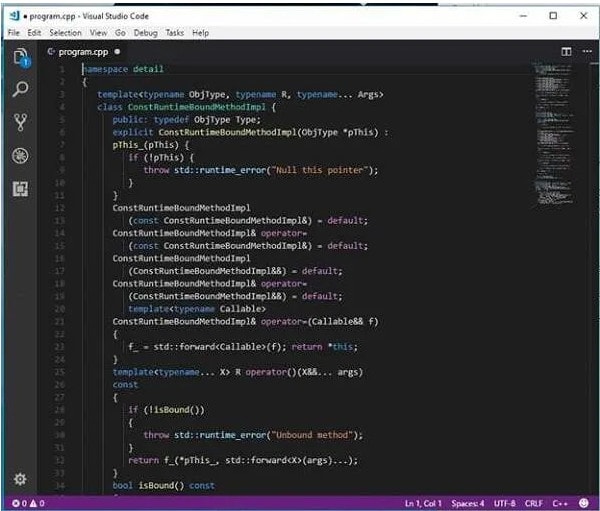Screen dimensions: 600x511
Task: Click the warnings count in status bar
Action: pyautogui.click(x=37, y=503)
